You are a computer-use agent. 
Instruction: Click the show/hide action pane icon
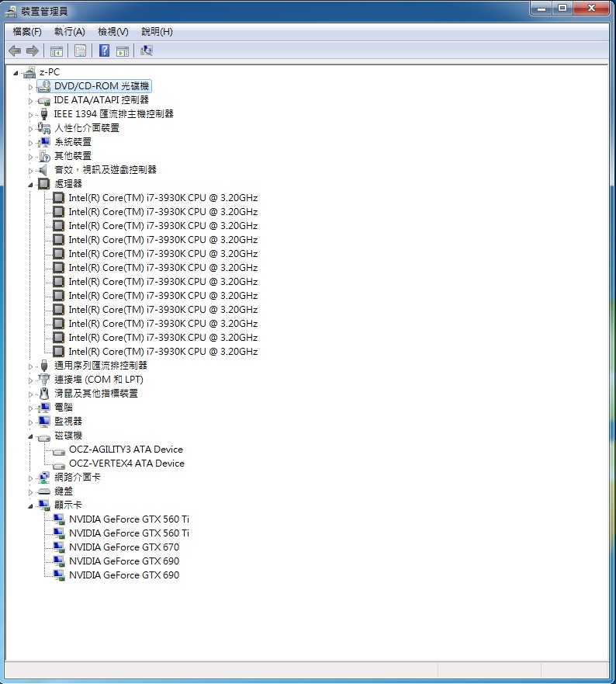123,51
